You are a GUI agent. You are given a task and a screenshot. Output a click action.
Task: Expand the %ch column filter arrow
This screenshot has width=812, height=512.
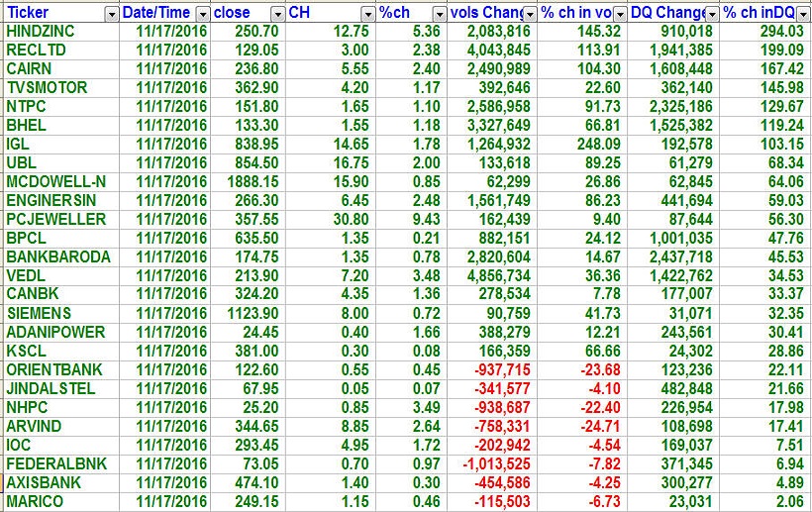438,13
